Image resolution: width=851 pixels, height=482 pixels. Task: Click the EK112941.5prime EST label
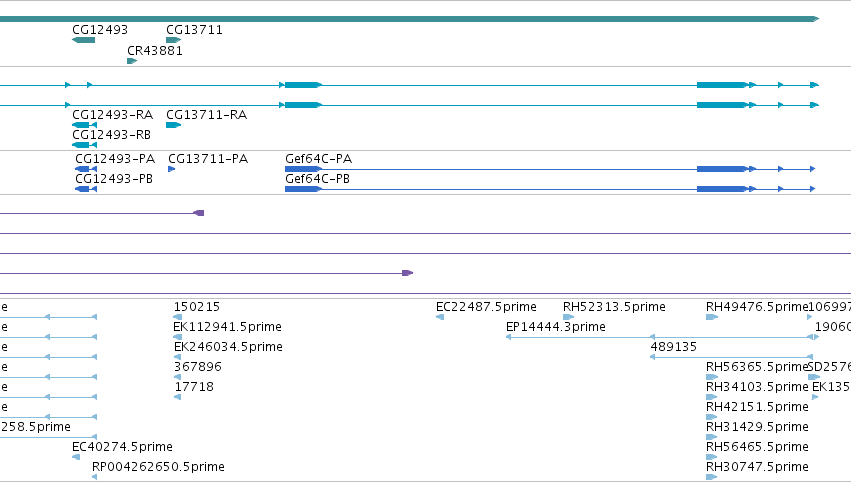pyautogui.click(x=227, y=327)
